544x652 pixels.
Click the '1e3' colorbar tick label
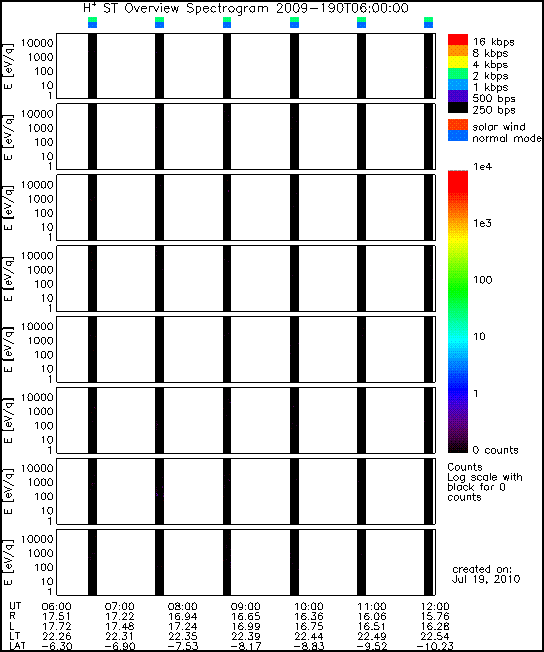tap(482, 223)
